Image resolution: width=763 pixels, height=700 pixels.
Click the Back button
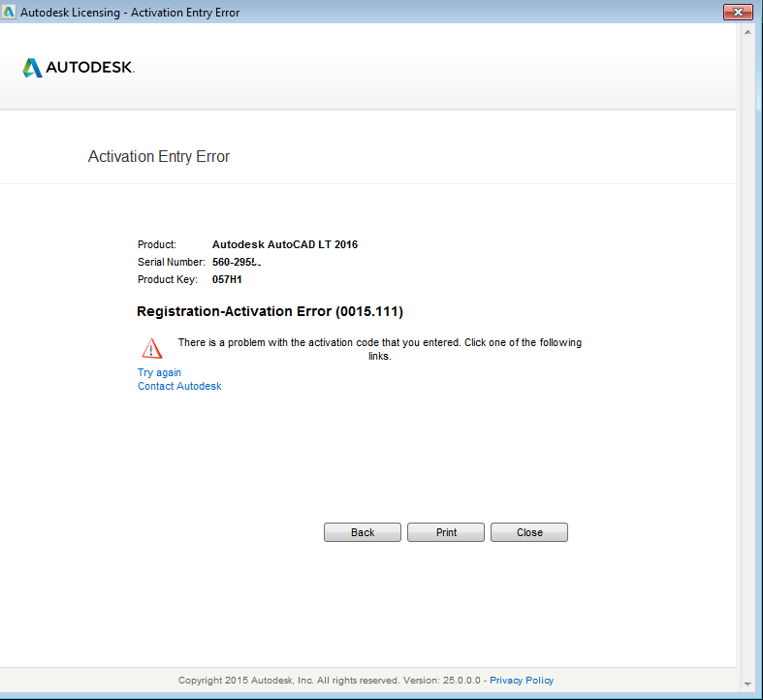(x=363, y=532)
